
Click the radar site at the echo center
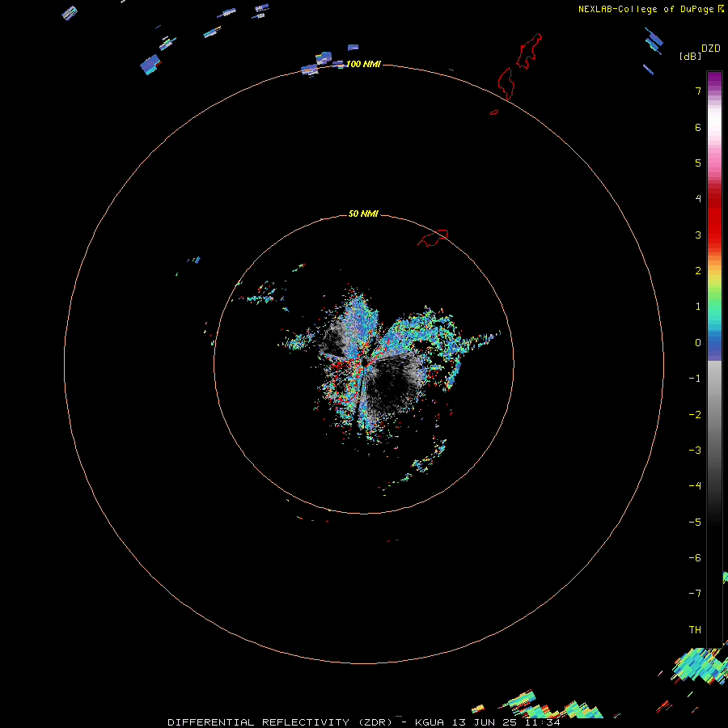point(365,363)
